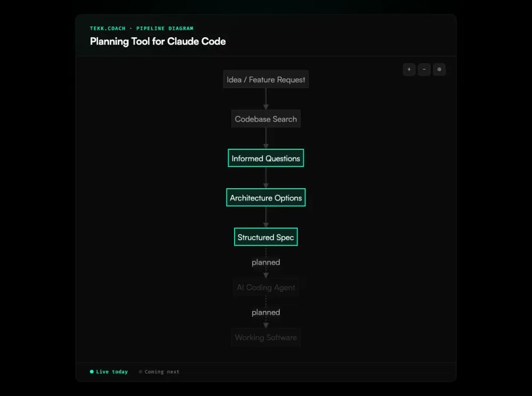Select the AI Coding Agent node
Viewport: 532px width, 396px height.
(265, 287)
